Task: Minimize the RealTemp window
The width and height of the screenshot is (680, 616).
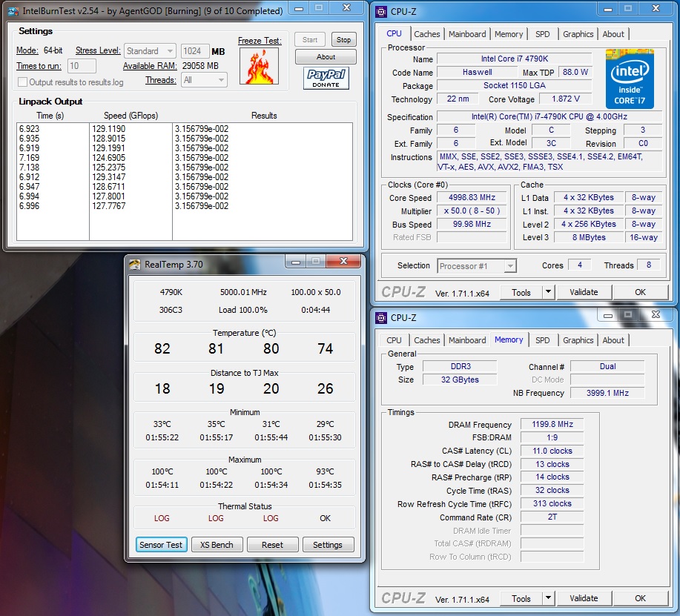Action: (296, 262)
